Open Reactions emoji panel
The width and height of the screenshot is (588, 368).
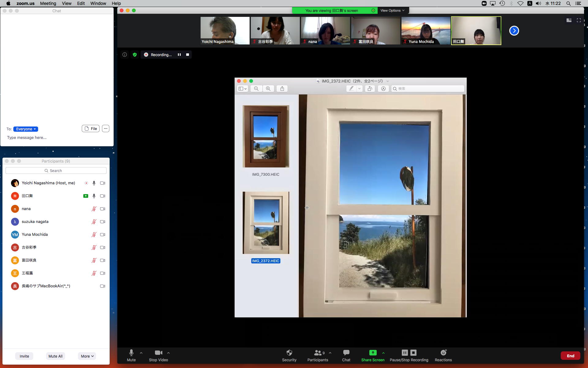tap(443, 353)
